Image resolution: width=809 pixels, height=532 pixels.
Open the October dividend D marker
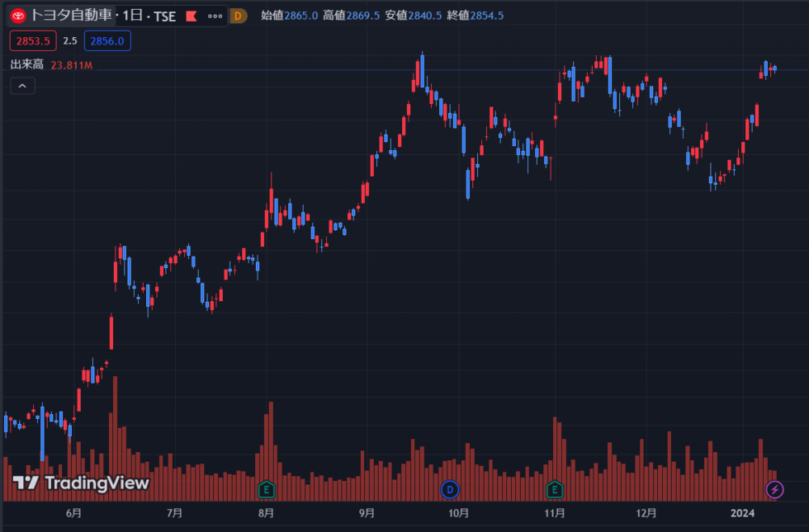pos(450,489)
